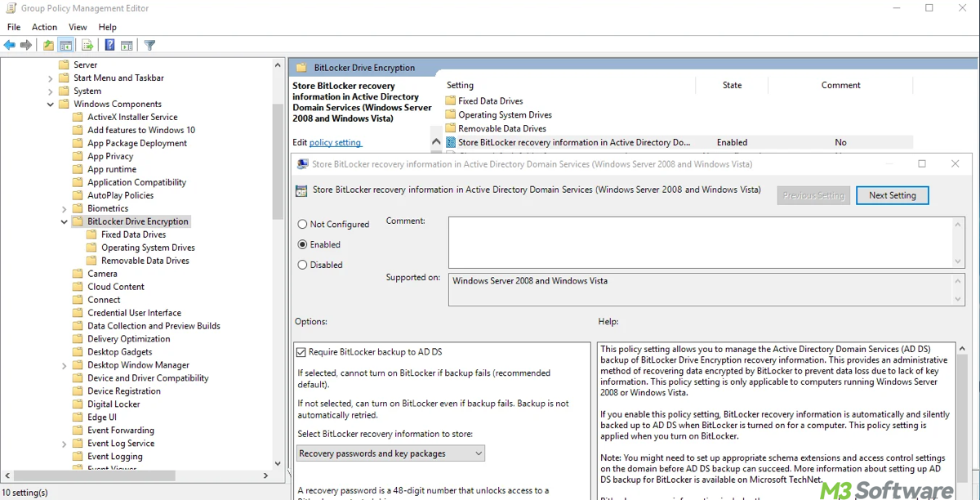Toggle Show/Hide Action Pane toolbar icon
Viewport: 980px width, 500px height.
(127, 46)
